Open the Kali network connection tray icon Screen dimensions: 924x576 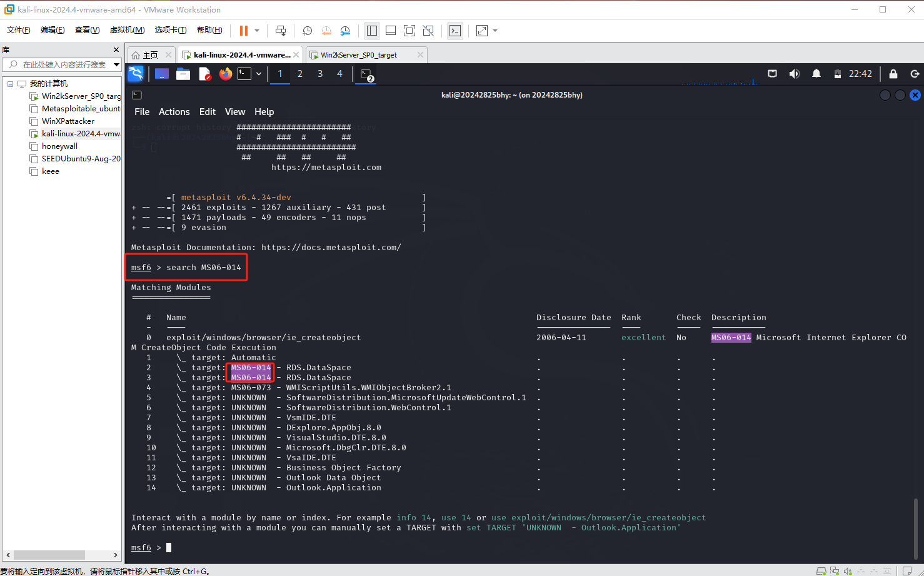[773, 74]
